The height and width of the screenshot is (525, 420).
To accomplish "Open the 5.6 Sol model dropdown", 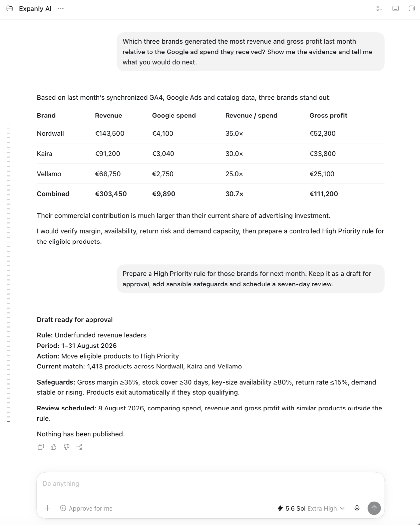I will (x=311, y=508).
